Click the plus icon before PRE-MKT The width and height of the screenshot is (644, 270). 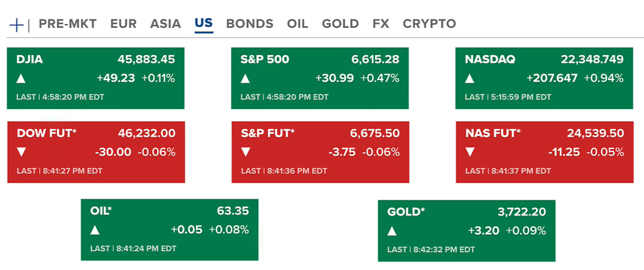(17, 25)
